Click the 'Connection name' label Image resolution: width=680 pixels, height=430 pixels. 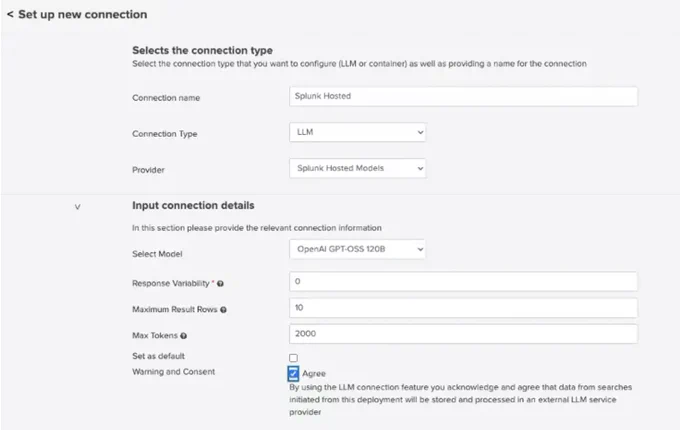point(166,98)
